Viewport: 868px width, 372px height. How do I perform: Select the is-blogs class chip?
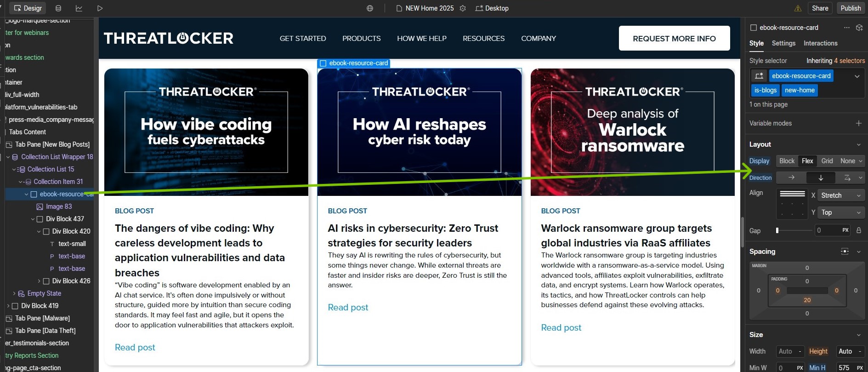[x=766, y=90]
